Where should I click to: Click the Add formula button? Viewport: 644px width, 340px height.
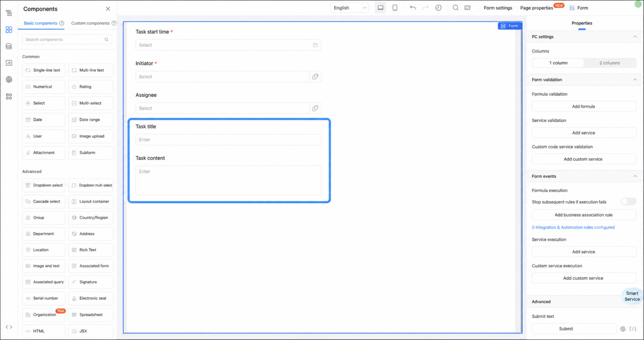pos(584,106)
